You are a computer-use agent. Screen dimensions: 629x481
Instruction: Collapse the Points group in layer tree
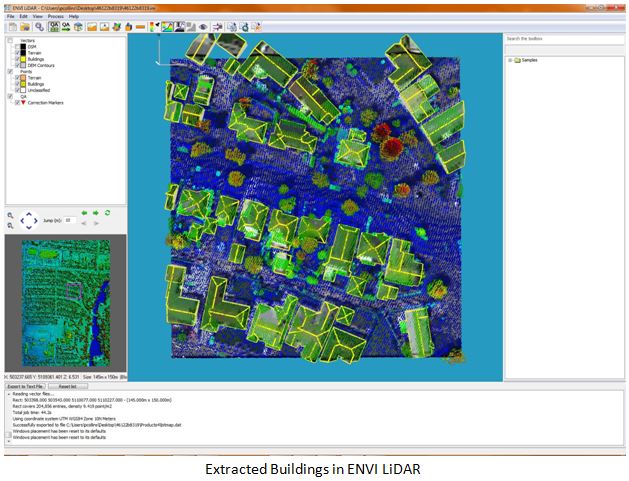(x=10, y=72)
